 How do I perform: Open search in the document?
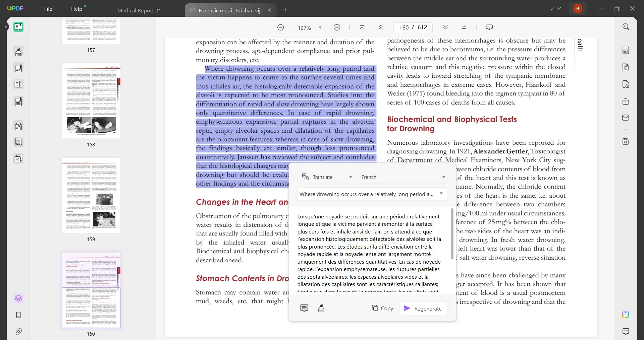click(626, 27)
